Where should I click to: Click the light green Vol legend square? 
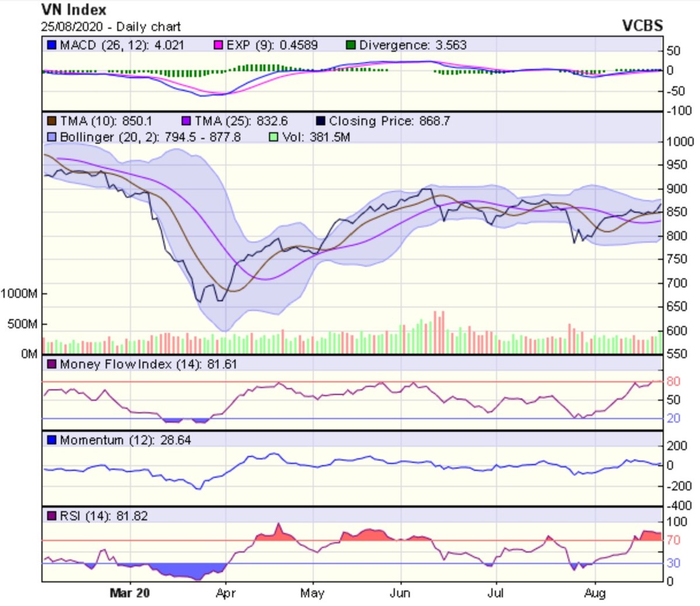click(274, 137)
